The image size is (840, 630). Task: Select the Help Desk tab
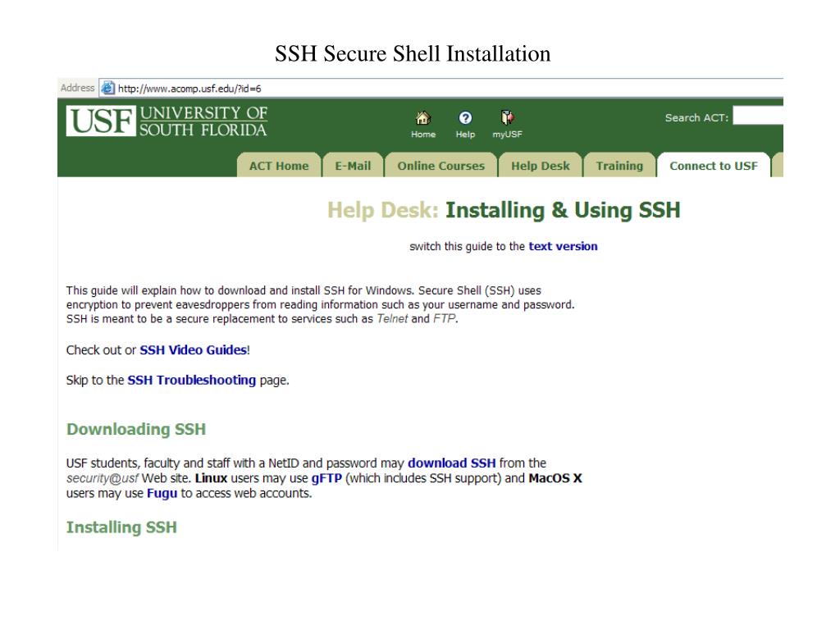[x=540, y=166]
